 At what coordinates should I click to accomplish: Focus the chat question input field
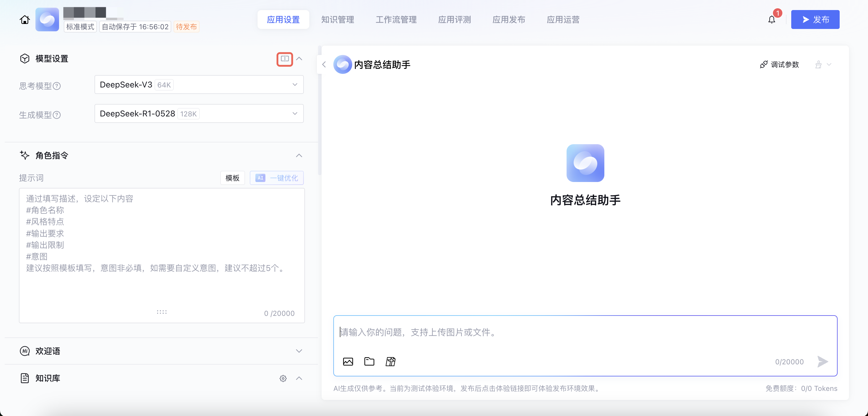tap(585, 332)
